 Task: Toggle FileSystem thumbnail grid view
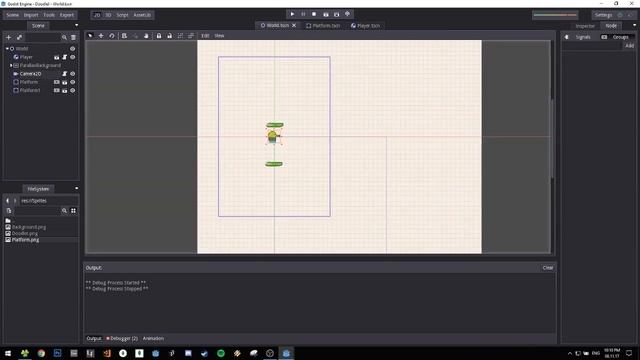pyautogui.click(x=73, y=211)
